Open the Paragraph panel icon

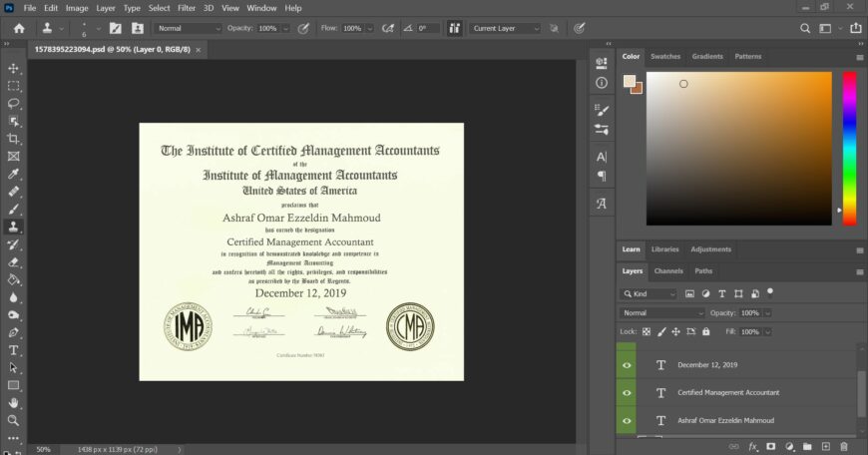[602, 176]
